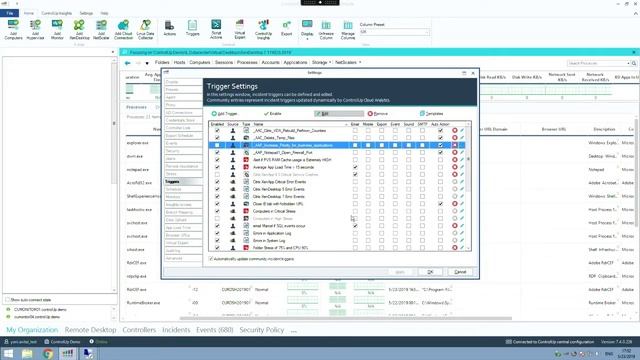Open the Display dropdown in ribbon
Screen dimensions: 640x360
click(x=307, y=29)
